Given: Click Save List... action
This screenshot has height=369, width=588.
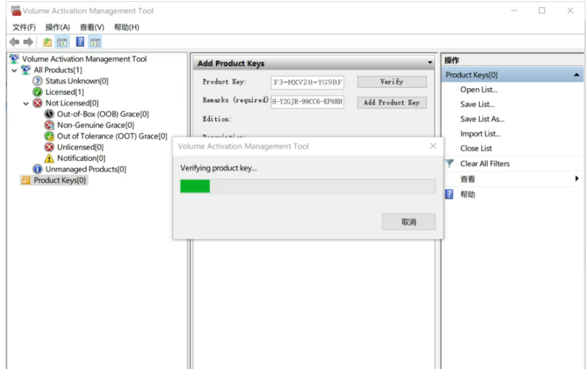Looking at the screenshot, I should click(477, 105).
